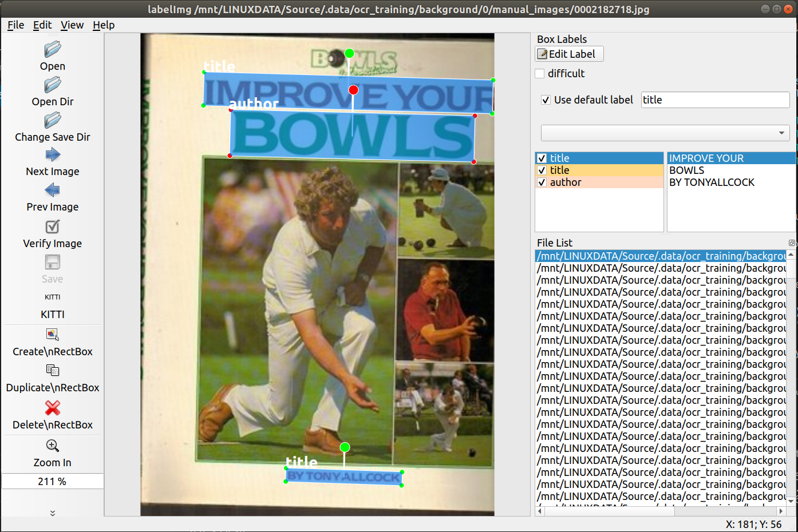The width and height of the screenshot is (798, 532).
Task: Click the default label text field
Action: 715,100
